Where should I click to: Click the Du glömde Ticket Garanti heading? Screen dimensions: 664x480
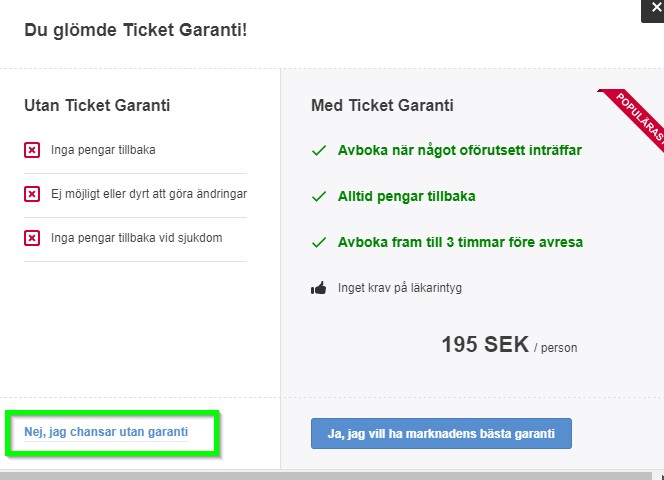[136, 31]
